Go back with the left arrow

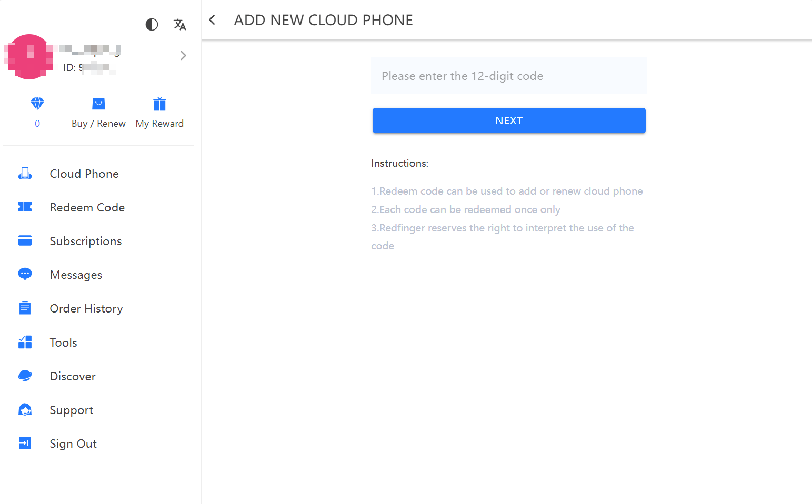tap(212, 19)
